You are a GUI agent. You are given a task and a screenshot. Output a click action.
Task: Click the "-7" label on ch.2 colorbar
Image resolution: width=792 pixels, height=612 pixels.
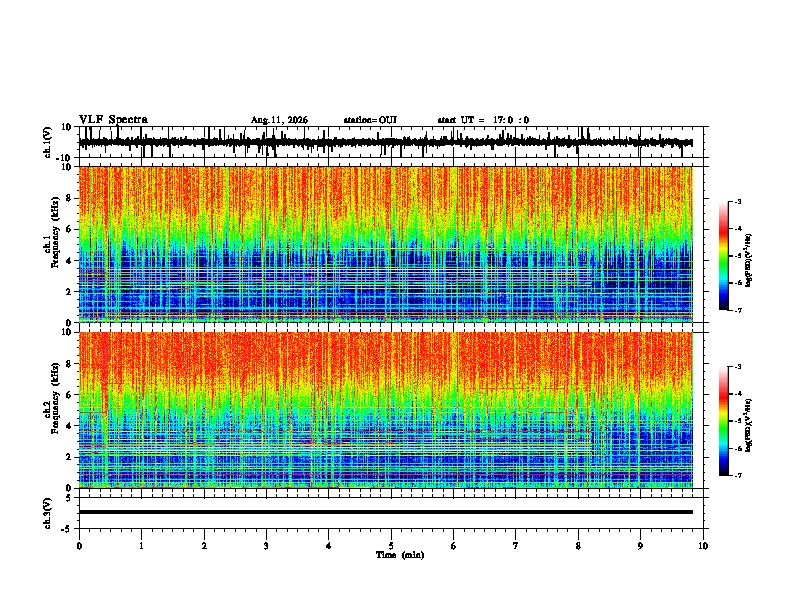(737, 475)
